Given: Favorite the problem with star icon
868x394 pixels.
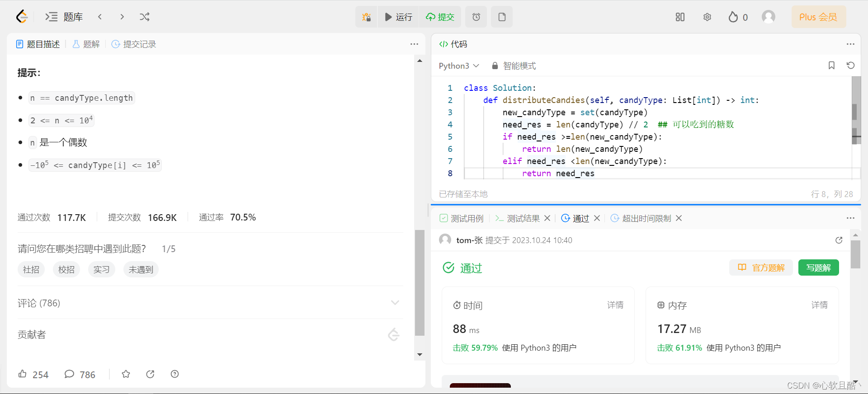Looking at the screenshot, I should [126, 374].
